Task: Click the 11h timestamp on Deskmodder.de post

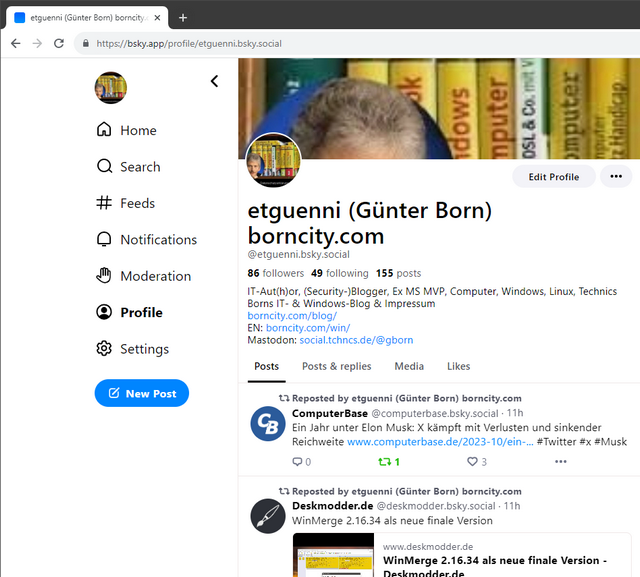Action: coord(512,506)
